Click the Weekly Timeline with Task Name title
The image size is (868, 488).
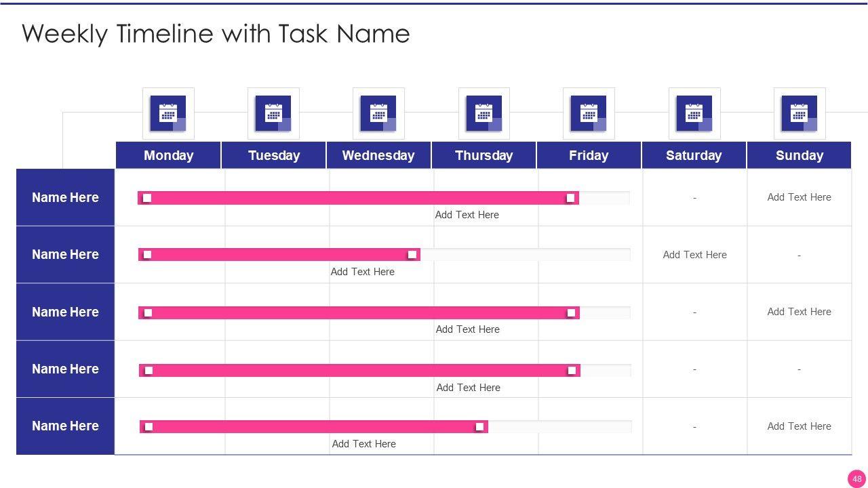(x=216, y=33)
